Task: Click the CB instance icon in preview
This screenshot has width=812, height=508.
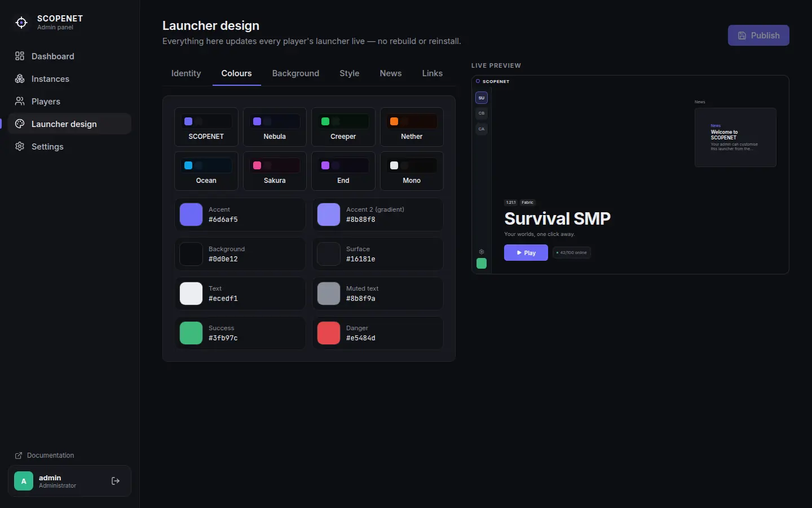Action: click(482, 113)
